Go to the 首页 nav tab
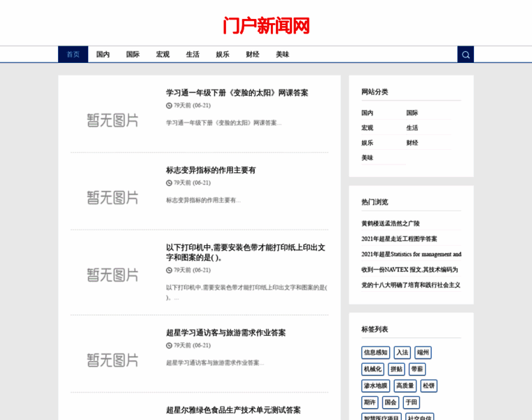532x420 pixels. pyautogui.click(x=73, y=55)
